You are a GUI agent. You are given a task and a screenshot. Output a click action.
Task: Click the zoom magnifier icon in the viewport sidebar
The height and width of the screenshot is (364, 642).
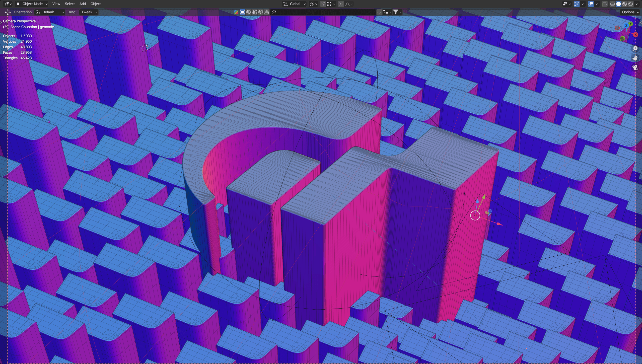click(635, 49)
